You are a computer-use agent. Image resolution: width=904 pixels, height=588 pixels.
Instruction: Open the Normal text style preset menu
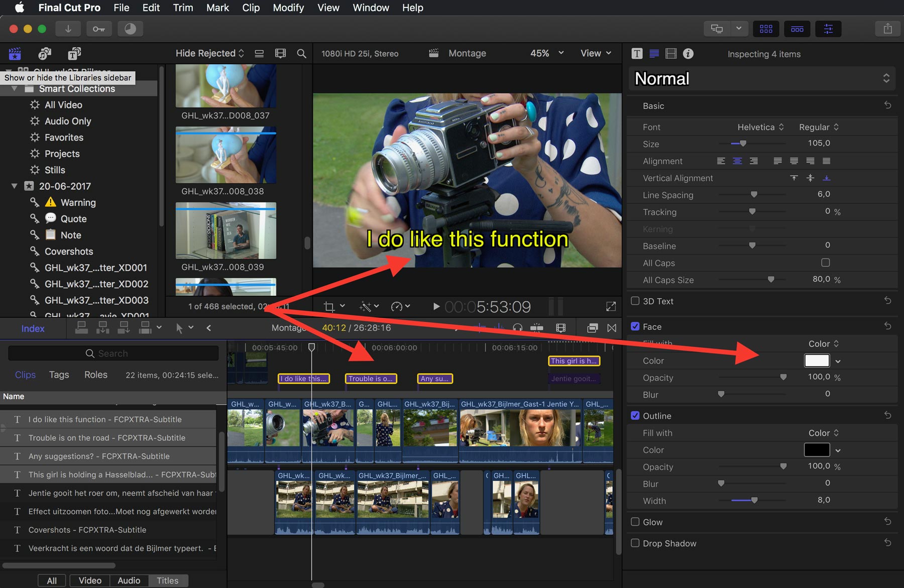click(762, 78)
